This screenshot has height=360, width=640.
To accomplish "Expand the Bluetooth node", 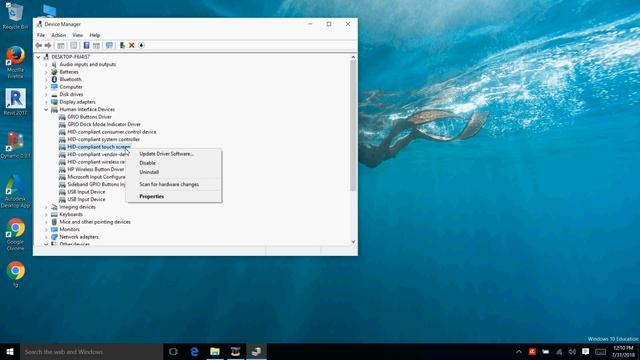I will click(x=46, y=79).
